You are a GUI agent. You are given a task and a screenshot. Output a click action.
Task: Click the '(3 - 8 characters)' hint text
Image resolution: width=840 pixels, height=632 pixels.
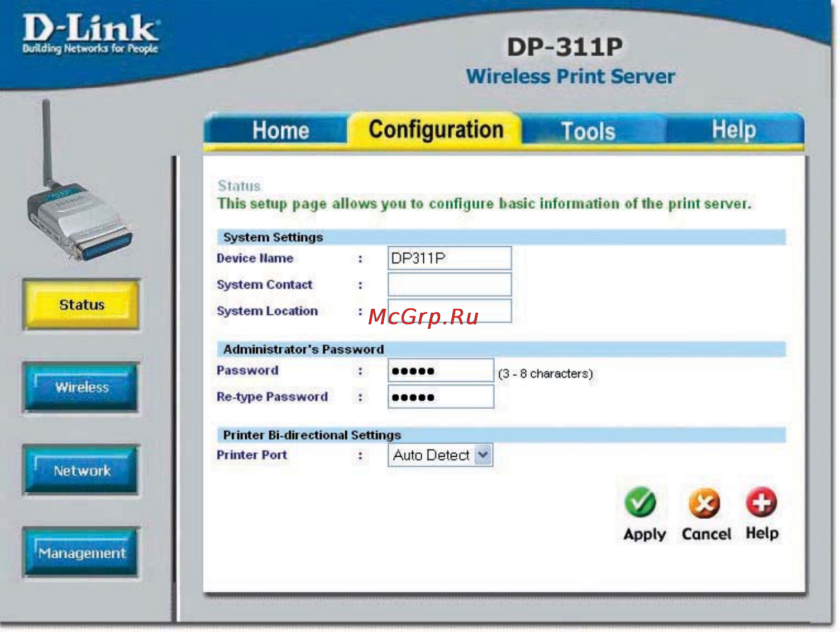tap(545, 374)
